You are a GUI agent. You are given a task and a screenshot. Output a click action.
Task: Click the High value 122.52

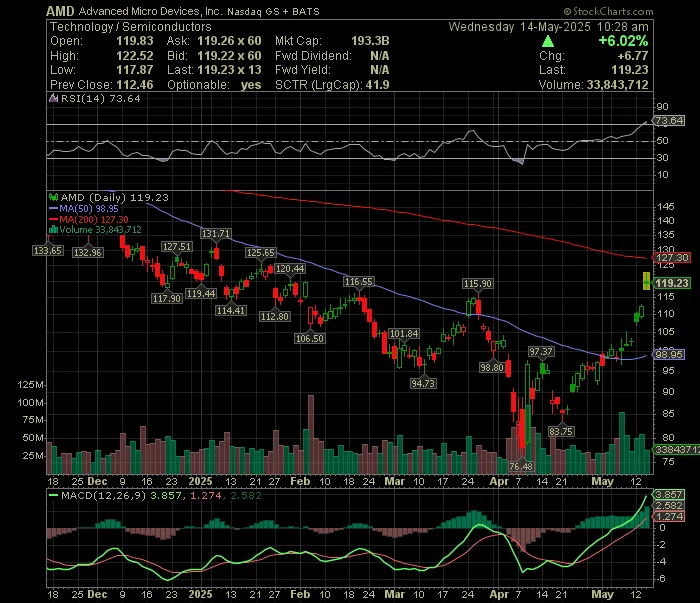coord(135,56)
